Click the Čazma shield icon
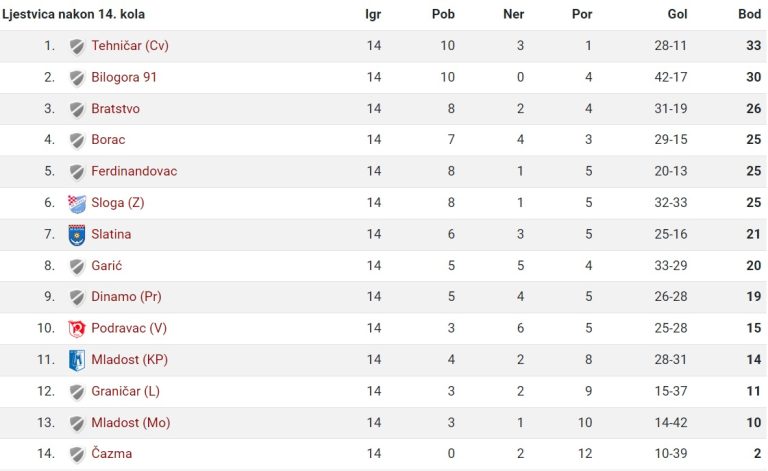The image size is (768, 471). pyautogui.click(x=77, y=455)
